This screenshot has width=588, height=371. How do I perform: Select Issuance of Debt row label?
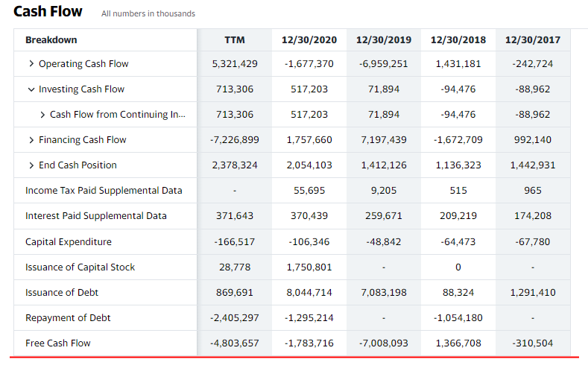62,292
